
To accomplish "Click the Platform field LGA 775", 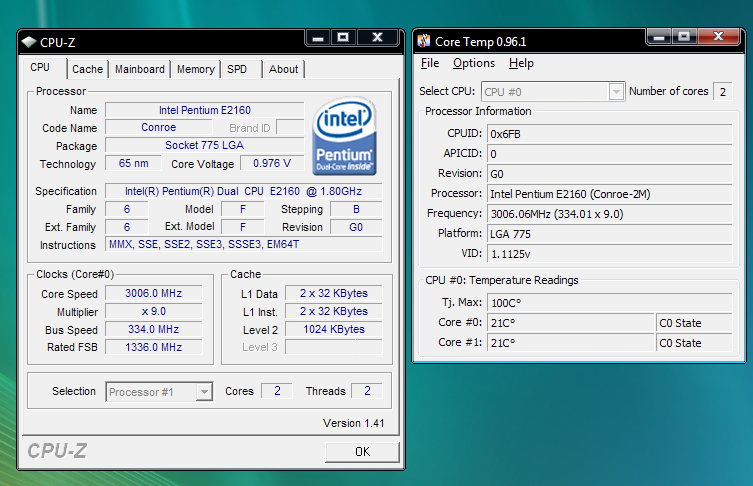I will tap(609, 234).
